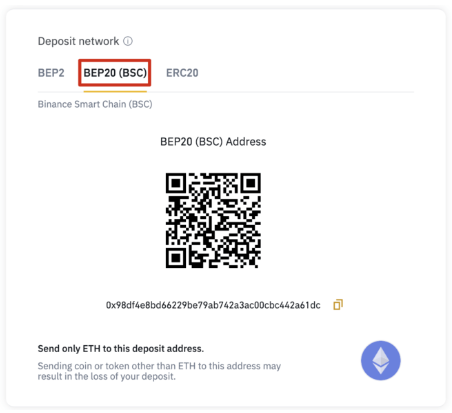Click the Binance Smart Chain (BSC) subtitle

[x=95, y=104]
